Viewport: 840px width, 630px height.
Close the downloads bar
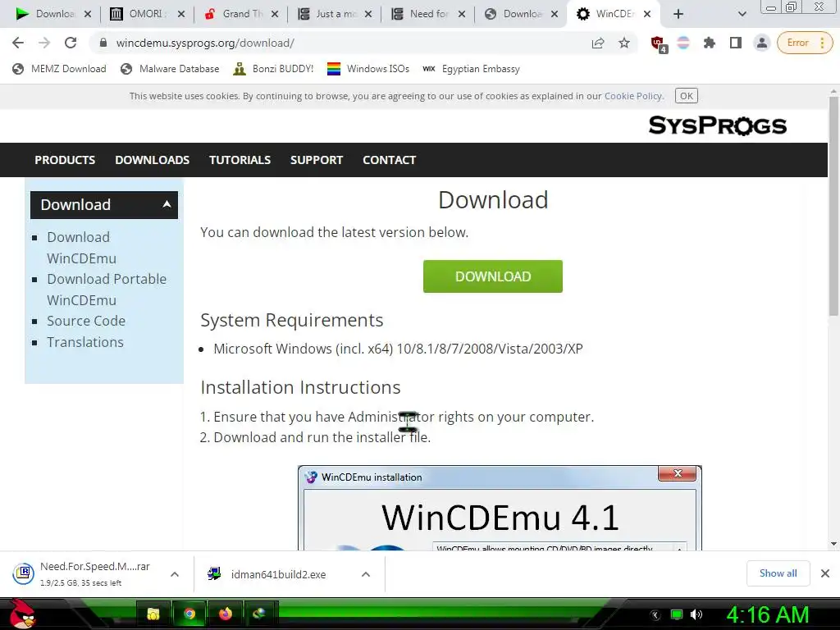[x=825, y=573]
